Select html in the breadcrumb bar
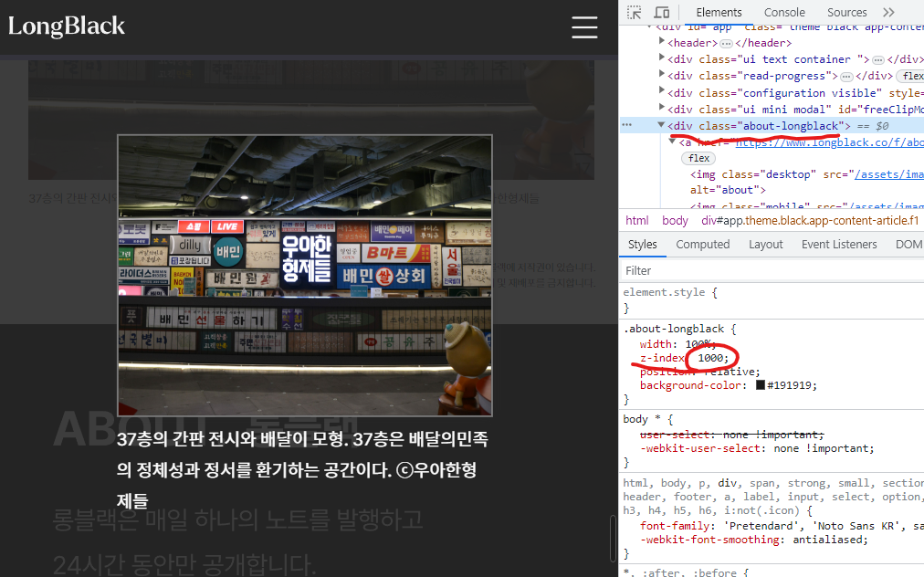Viewport: 924px width, 577px height. pos(637,220)
